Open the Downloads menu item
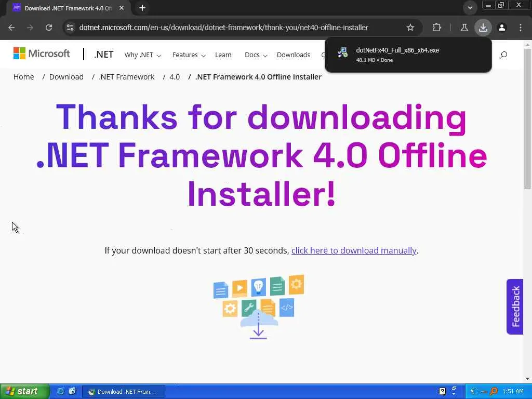This screenshot has height=399, width=532. pyautogui.click(x=294, y=55)
